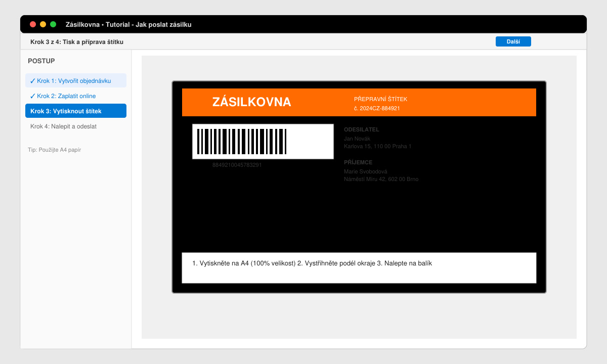607x364 pixels.
Task: Click the ODESILATEL label heading
Action: [x=362, y=129]
